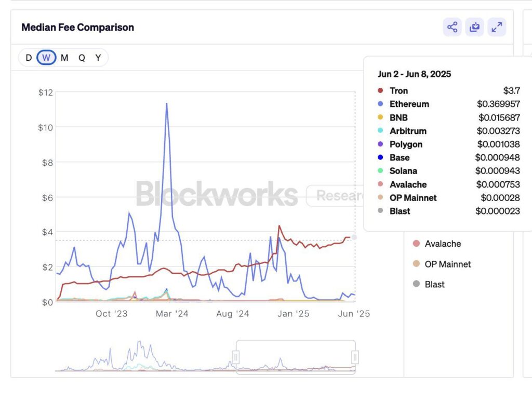Image resolution: width=532 pixels, height=401 pixels.
Task: Hide the Blast series in legend
Action: click(434, 284)
